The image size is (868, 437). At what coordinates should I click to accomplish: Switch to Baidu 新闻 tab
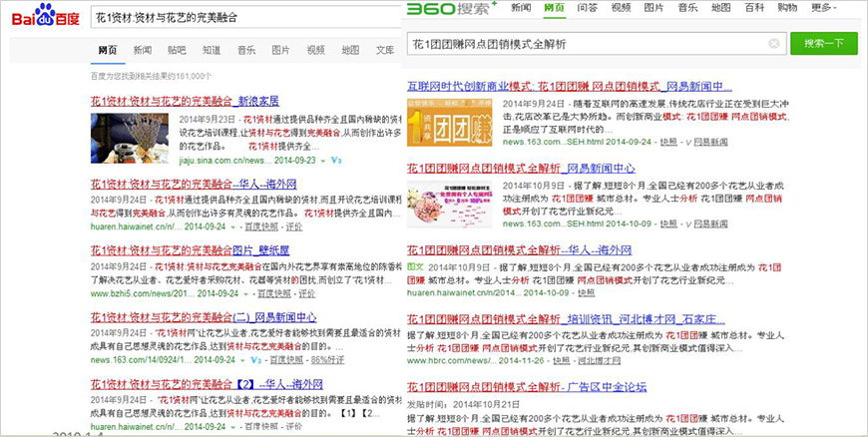pyautogui.click(x=143, y=50)
